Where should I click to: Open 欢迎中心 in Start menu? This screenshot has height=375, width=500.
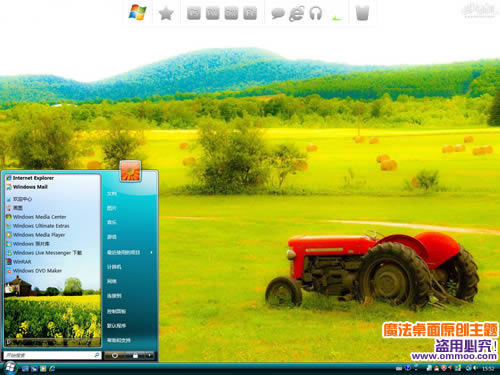tap(19, 199)
